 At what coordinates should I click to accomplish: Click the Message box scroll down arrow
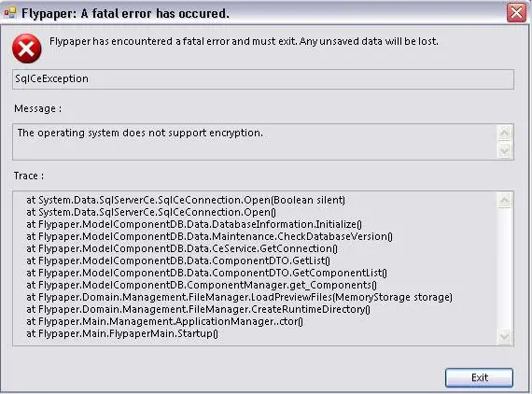coord(504,150)
